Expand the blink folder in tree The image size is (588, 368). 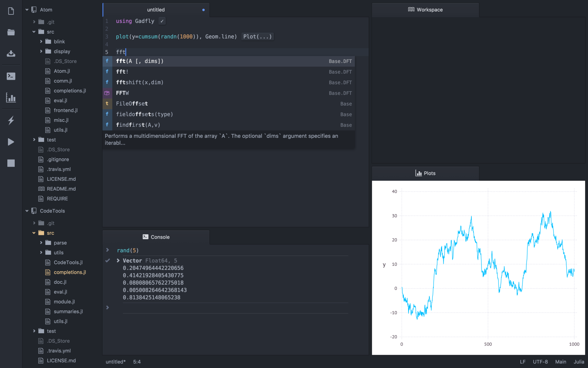coord(41,42)
